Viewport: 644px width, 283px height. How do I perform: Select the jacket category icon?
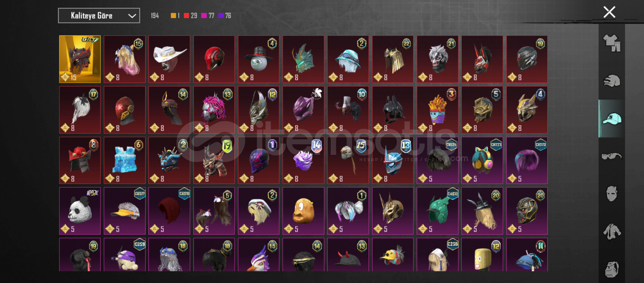(x=612, y=232)
